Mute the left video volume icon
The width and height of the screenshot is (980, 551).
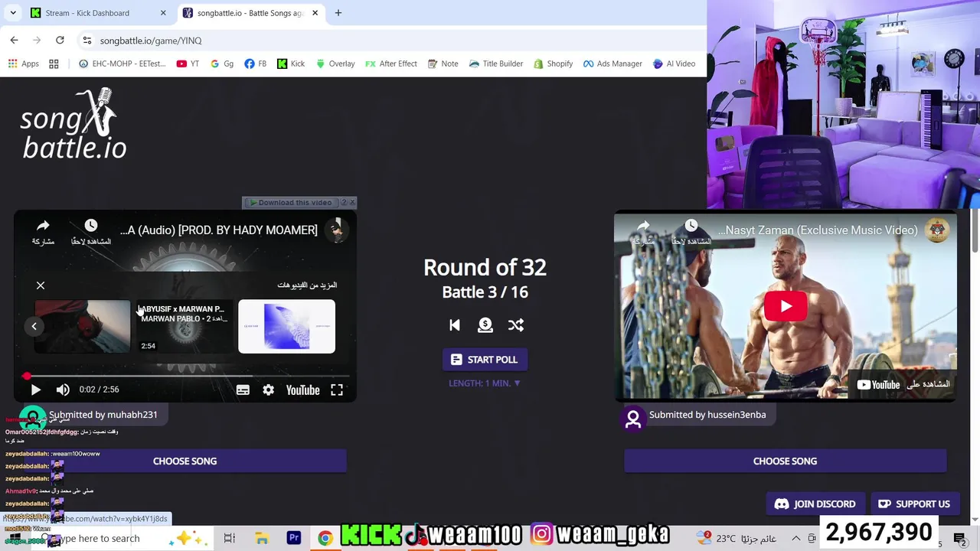click(x=63, y=390)
